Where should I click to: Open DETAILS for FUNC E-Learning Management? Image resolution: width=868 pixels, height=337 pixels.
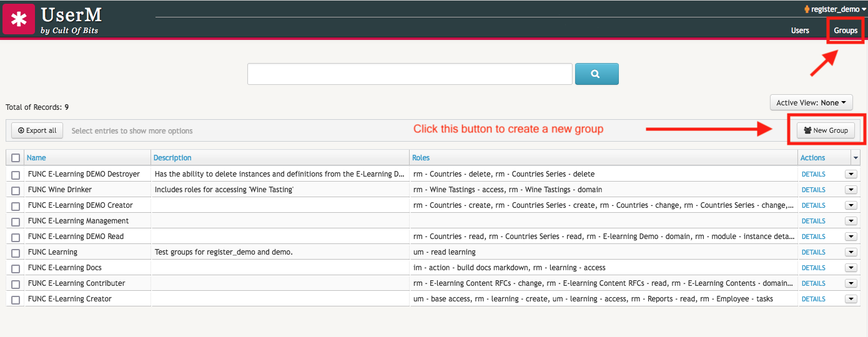tap(814, 221)
